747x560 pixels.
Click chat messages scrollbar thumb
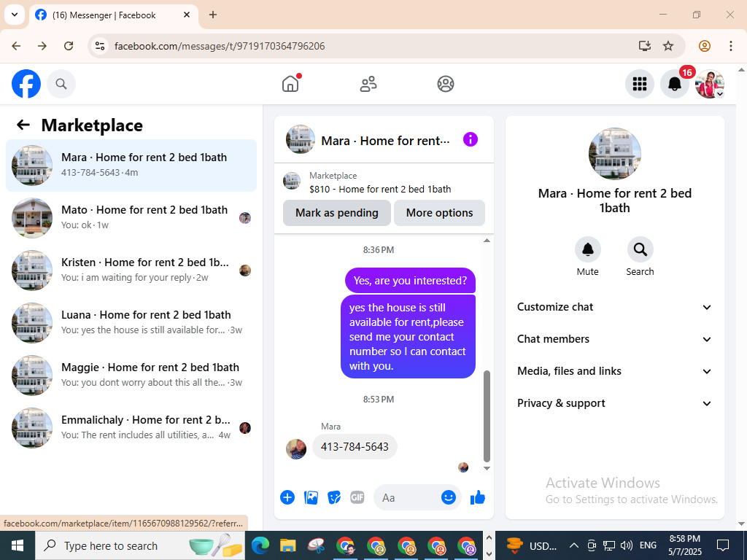click(487, 416)
